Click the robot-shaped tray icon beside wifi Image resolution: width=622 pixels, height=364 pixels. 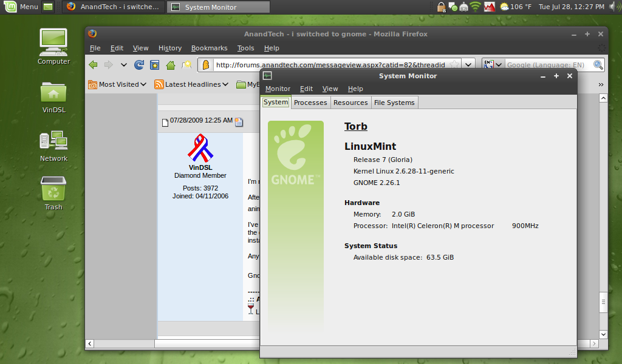click(x=463, y=7)
